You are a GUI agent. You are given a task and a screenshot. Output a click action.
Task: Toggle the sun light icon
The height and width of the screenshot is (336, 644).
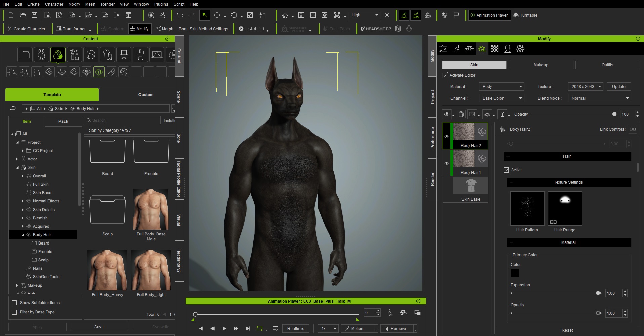[x=387, y=15]
